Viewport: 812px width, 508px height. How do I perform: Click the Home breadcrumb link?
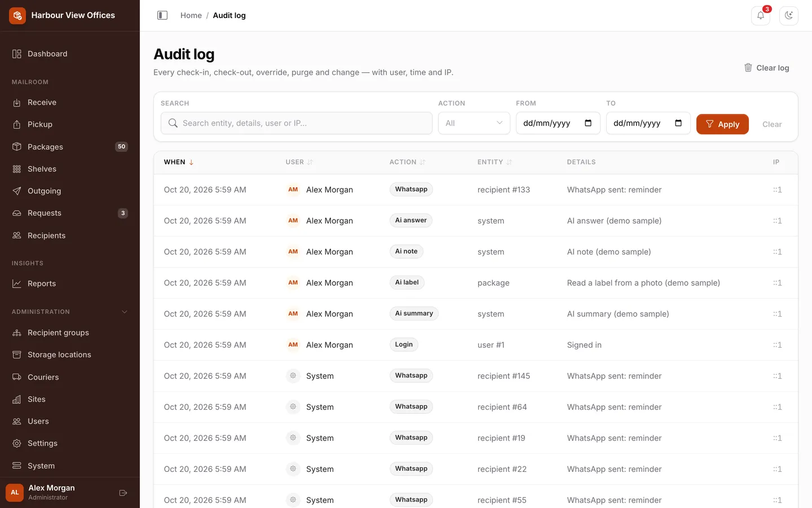point(191,15)
